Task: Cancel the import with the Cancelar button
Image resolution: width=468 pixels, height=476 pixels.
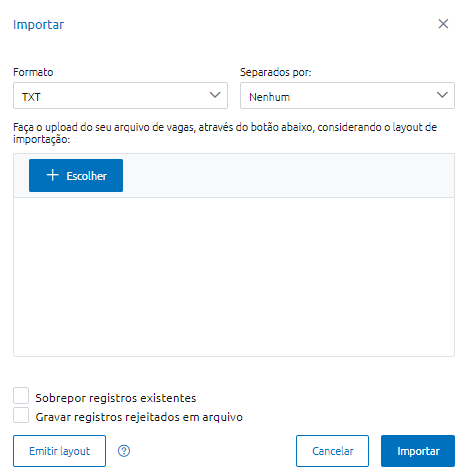Action: click(x=332, y=451)
